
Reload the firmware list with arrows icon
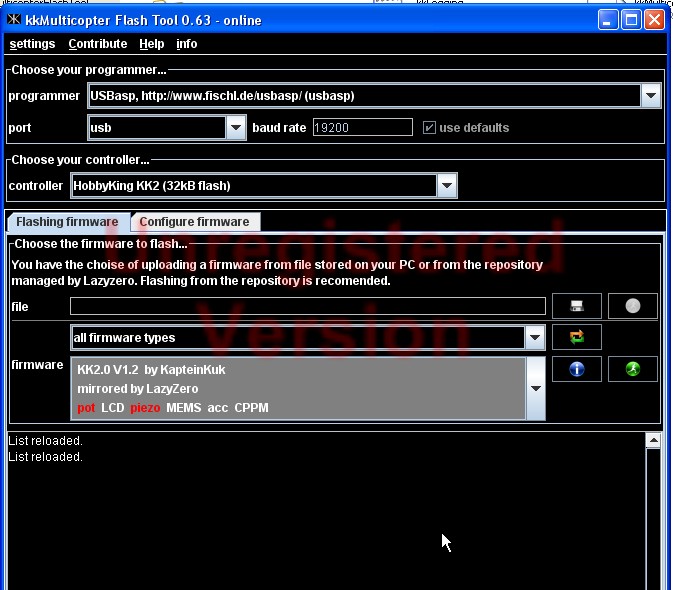(576, 337)
